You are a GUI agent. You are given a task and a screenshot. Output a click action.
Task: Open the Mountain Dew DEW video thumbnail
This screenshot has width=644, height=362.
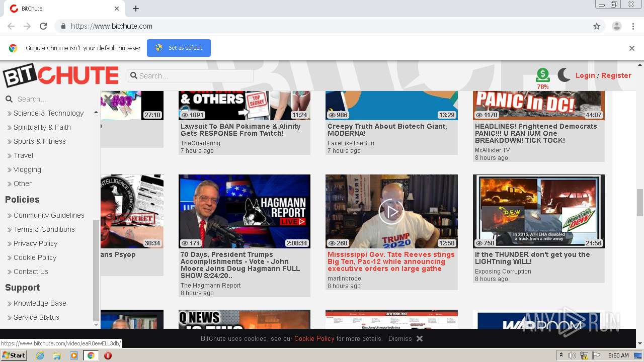click(539, 211)
